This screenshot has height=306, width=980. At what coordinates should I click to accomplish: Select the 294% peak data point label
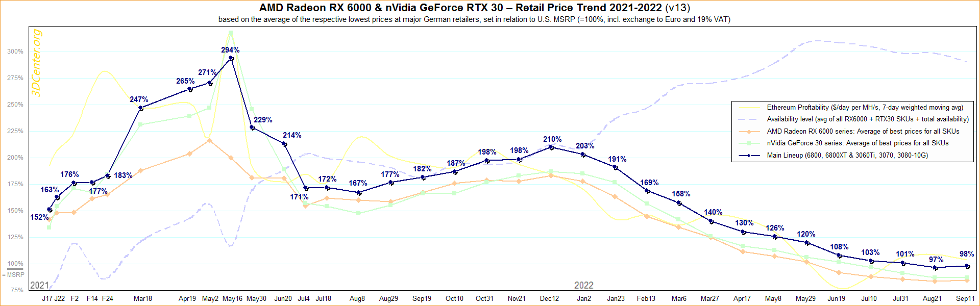230,50
